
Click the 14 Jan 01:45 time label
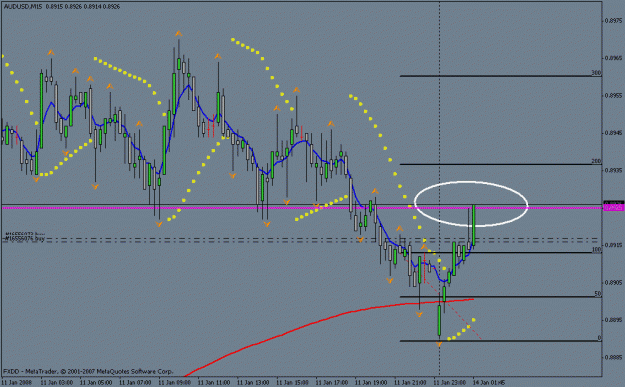click(x=489, y=383)
